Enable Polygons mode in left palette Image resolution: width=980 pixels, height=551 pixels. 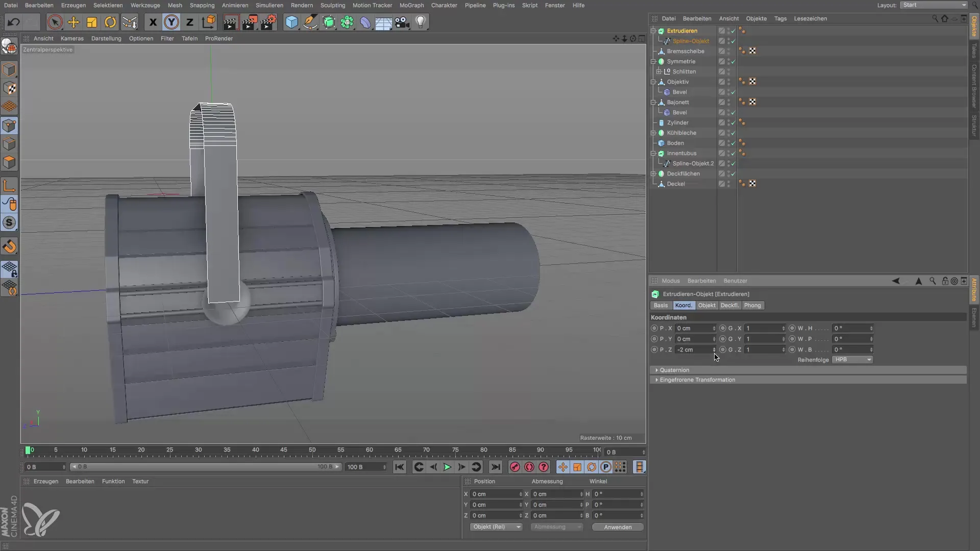click(x=9, y=162)
